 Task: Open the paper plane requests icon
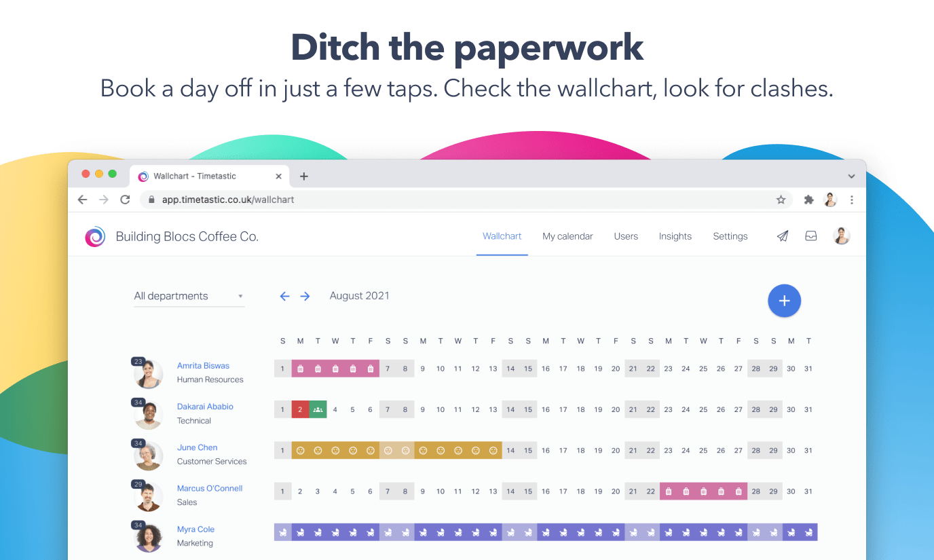[783, 236]
